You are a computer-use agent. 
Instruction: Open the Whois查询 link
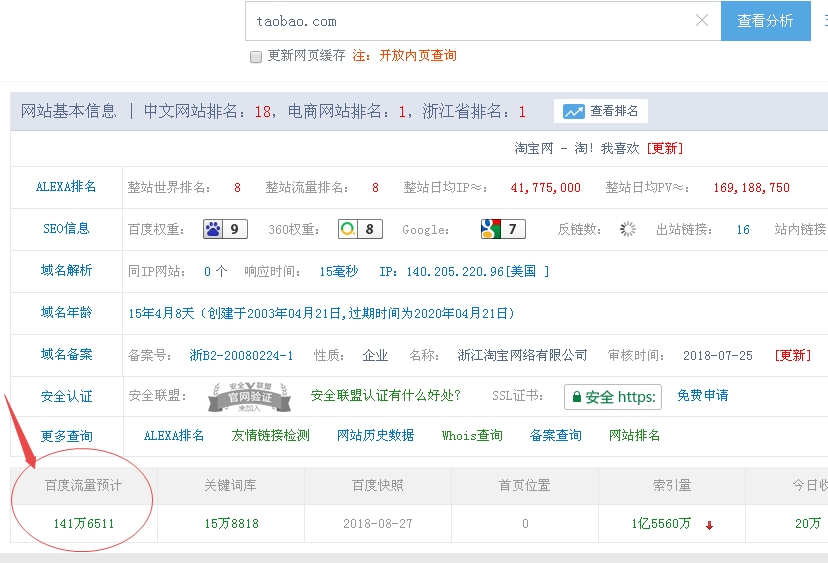(x=472, y=436)
